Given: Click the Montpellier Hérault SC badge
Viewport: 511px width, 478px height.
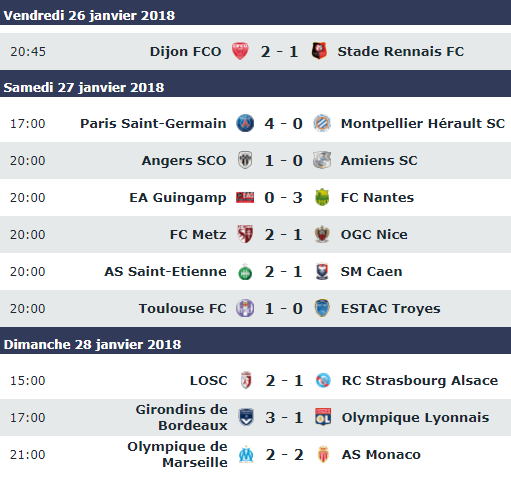Looking at the screenshot, I should coord(322,123).
